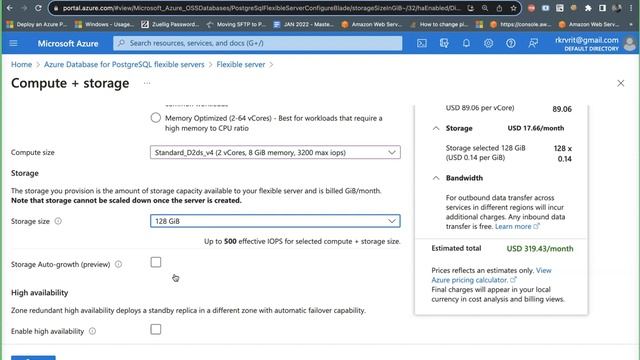Viewport: 640px width, 360px height.
Task: Open the Compute size dropdown
Action: pos(275,152)
